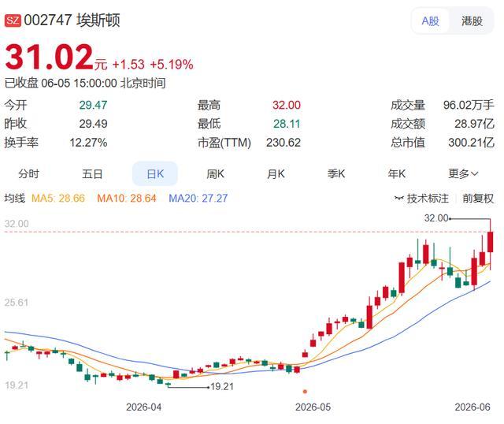Click the 最低 value 28.11
Image resolution: width=504 pixels, height=424 pixels.
[287, 124]
